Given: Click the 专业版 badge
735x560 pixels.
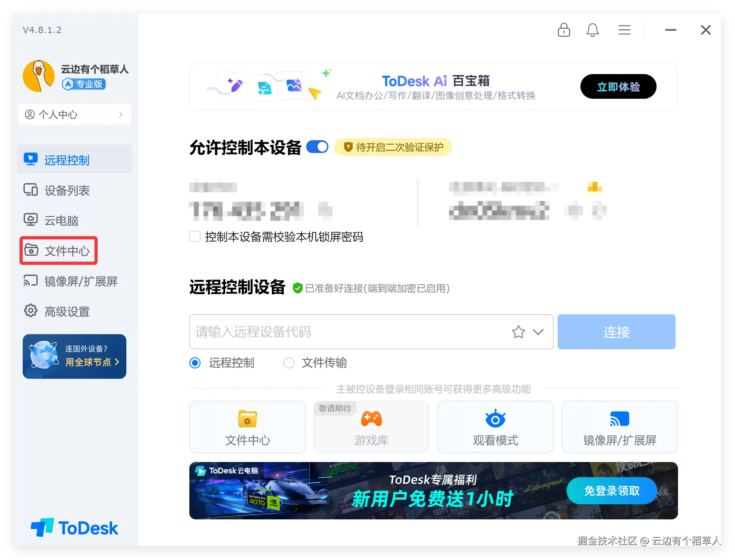Looking at the screenshot, I should pos(84,84).
